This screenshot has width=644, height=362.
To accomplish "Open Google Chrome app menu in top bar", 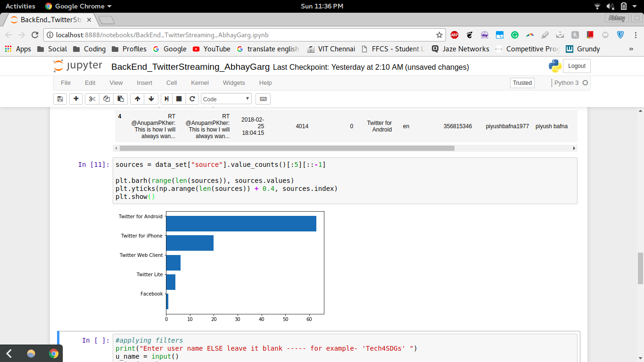I will [x=78, y=6].
